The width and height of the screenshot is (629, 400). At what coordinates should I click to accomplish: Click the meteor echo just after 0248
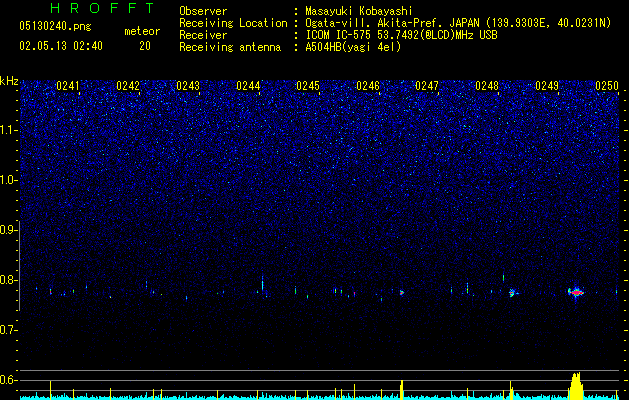tap(512, 293)
